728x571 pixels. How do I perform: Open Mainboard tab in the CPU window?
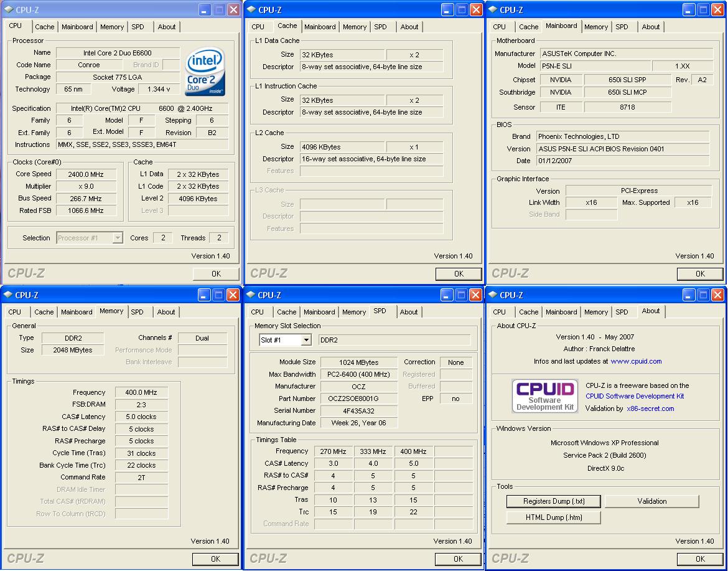[77, 27]
